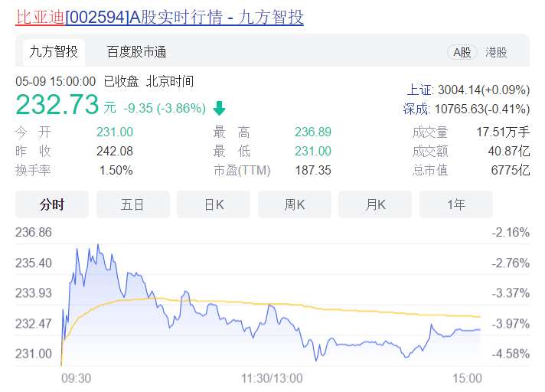Click the 15:00 time axis label
The image size is (545, 392).
(467, 378)
